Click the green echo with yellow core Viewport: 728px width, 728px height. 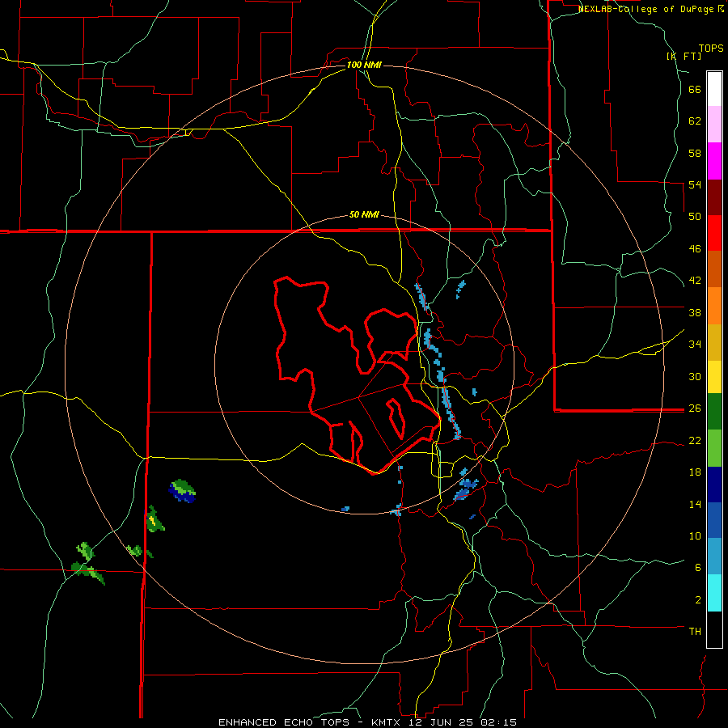[154, 519]
